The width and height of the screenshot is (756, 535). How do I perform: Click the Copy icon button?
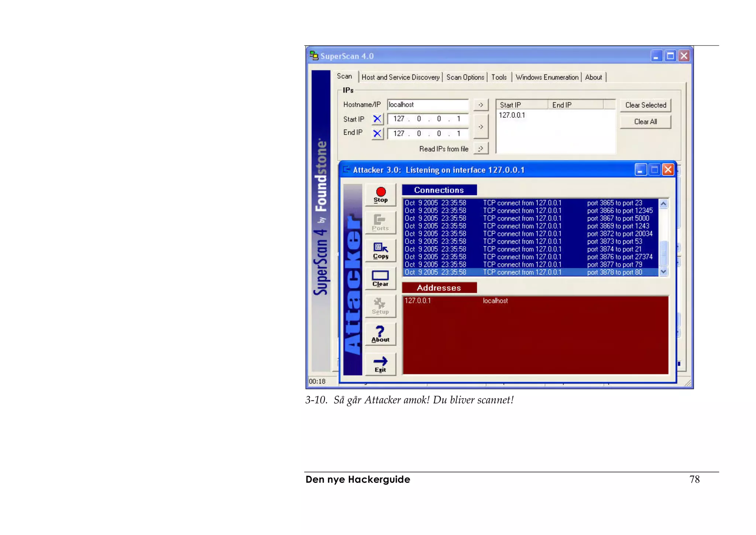[380, 251]
